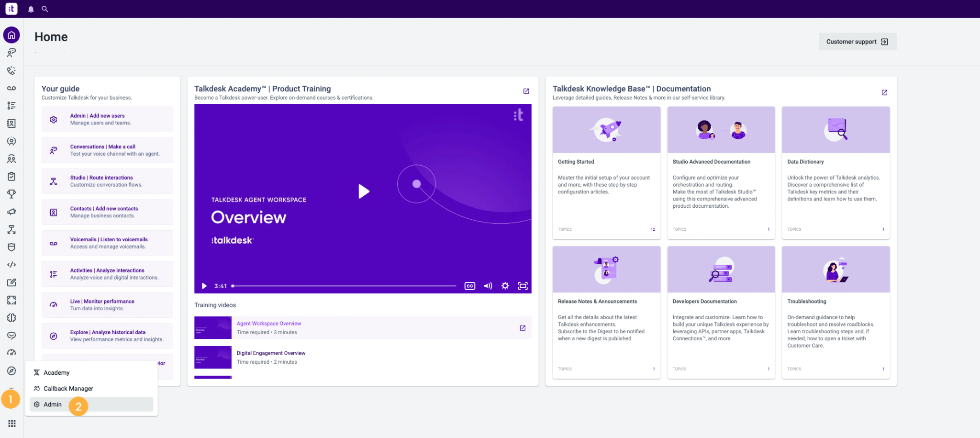Open 'Voicemails | Listen to voicemails' guide card
The width and height of the screenshot is (980, 438).
(107, 243)
